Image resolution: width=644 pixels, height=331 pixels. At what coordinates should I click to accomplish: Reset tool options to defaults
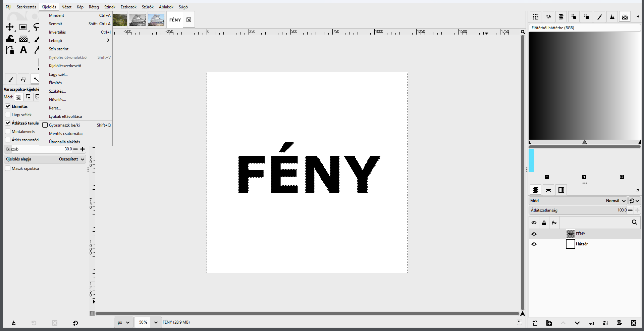click(x=75, y=323)
